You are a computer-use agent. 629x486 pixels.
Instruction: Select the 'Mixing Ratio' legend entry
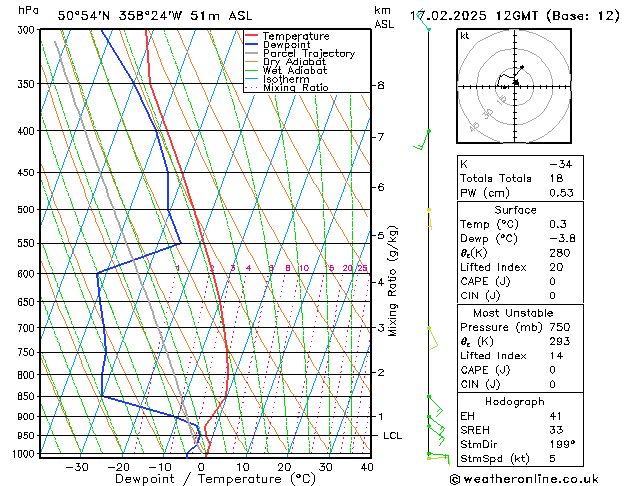pos(287,87)
